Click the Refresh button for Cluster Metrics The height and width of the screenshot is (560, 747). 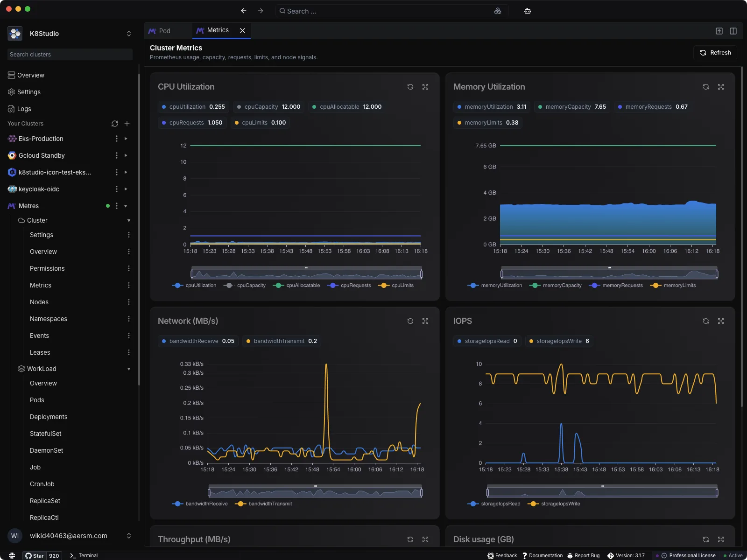tap(715, 53)
